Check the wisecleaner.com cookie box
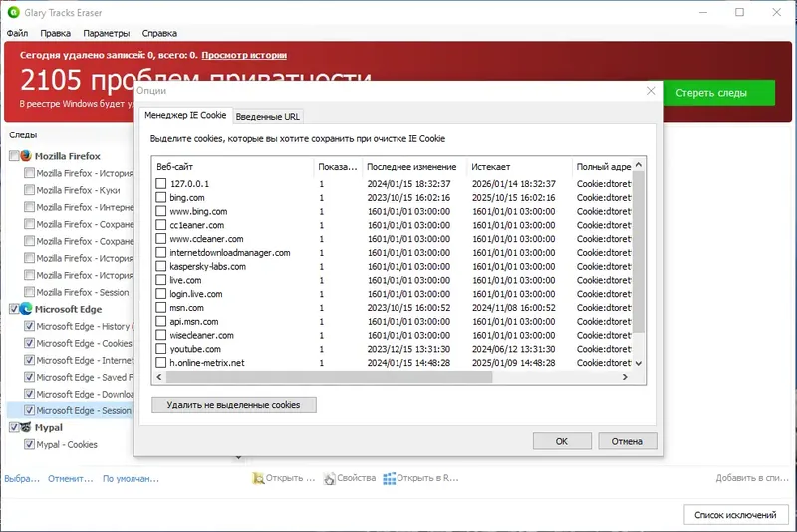This screenshot has width=797, height=532. coord(161,335)
